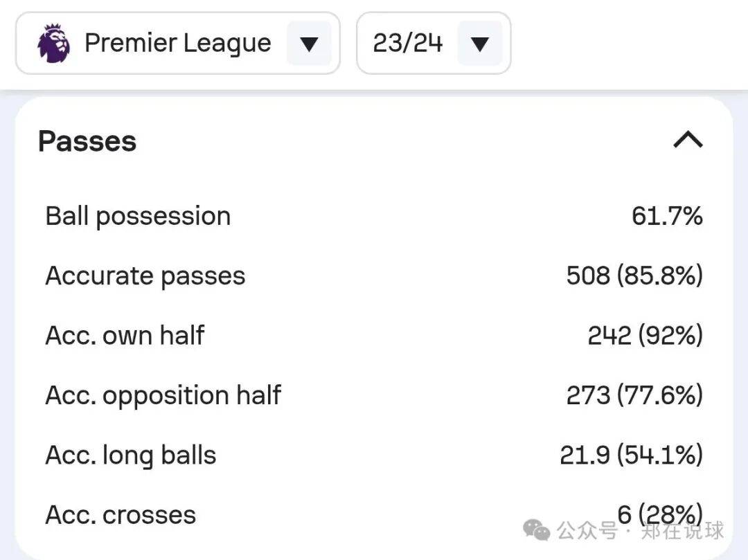Open the Premier League competition dropdown arrow
This screenshot has height=560, width=748.
309,44
